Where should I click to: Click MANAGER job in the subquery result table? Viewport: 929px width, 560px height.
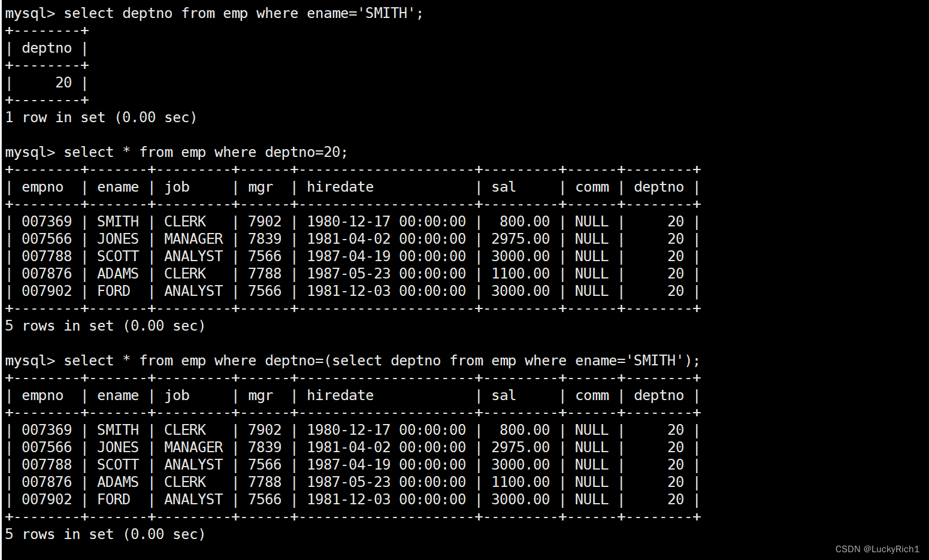[x=193, y=447]
